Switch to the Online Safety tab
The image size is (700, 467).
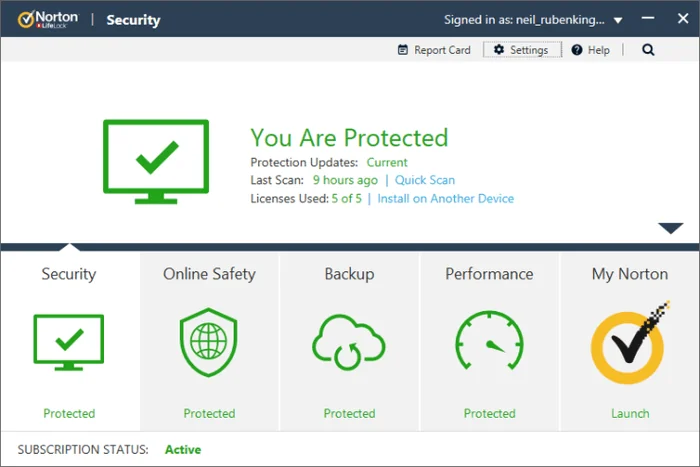point(209,274)
